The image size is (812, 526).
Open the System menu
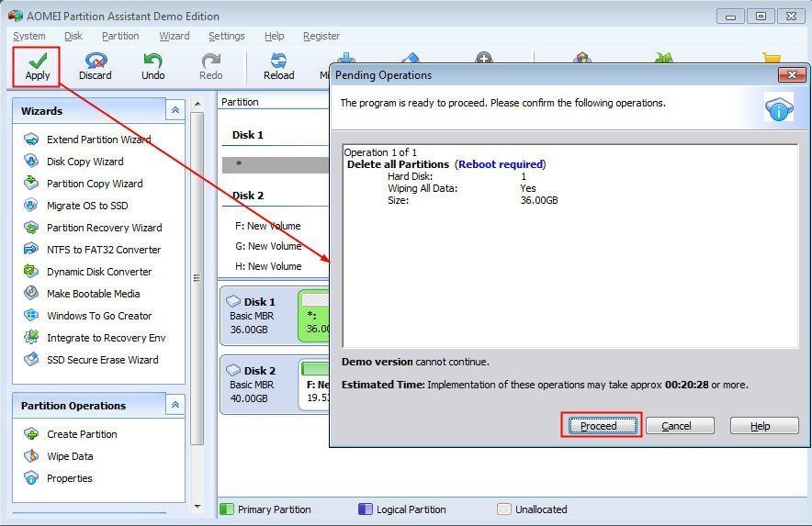point(29,36)
